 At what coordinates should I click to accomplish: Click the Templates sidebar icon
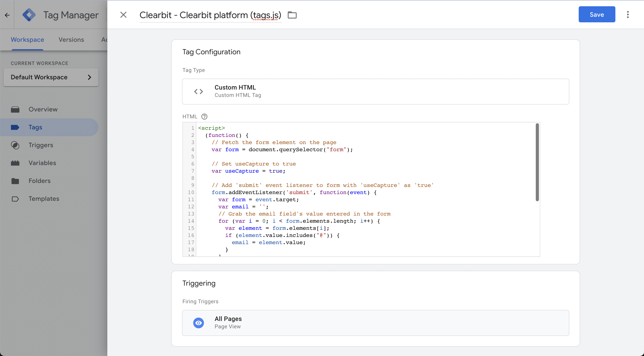(x=15, y=199)
